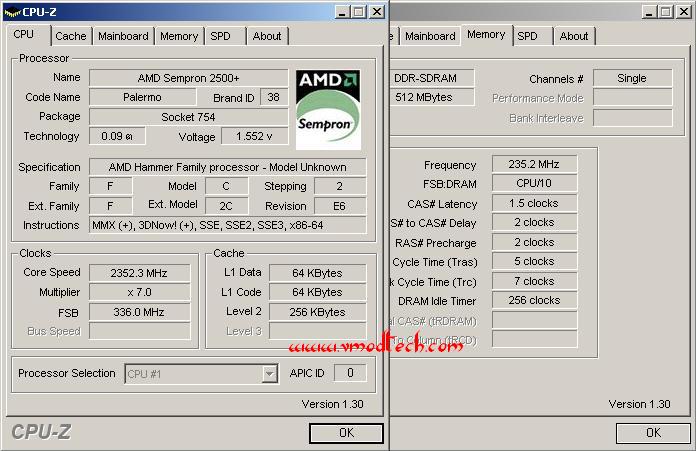Minimize the right CPU-Z window

649,12
